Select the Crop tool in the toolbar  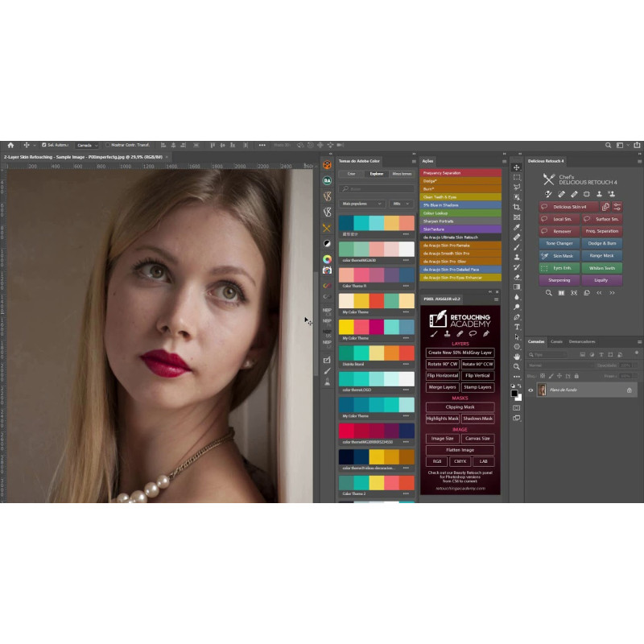point(517,207)
